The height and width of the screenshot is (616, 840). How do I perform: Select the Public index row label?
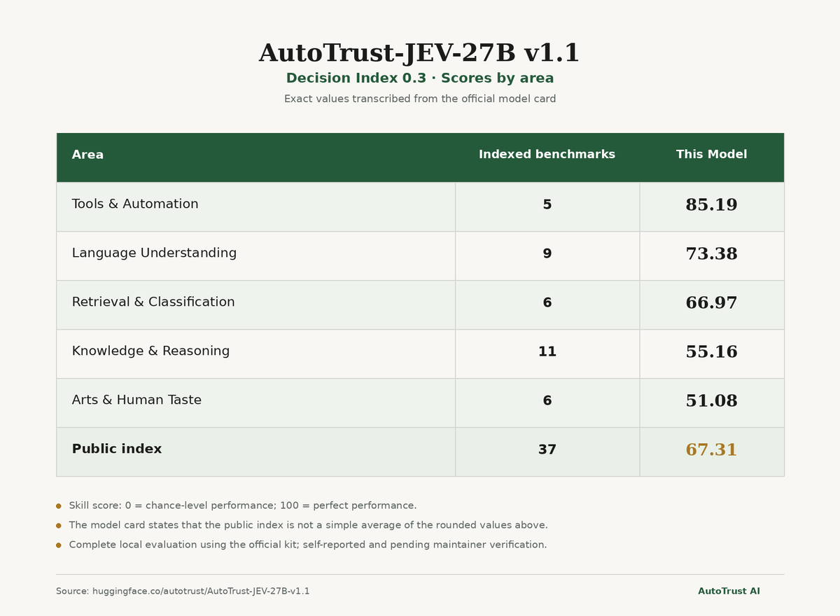[116, 449]
